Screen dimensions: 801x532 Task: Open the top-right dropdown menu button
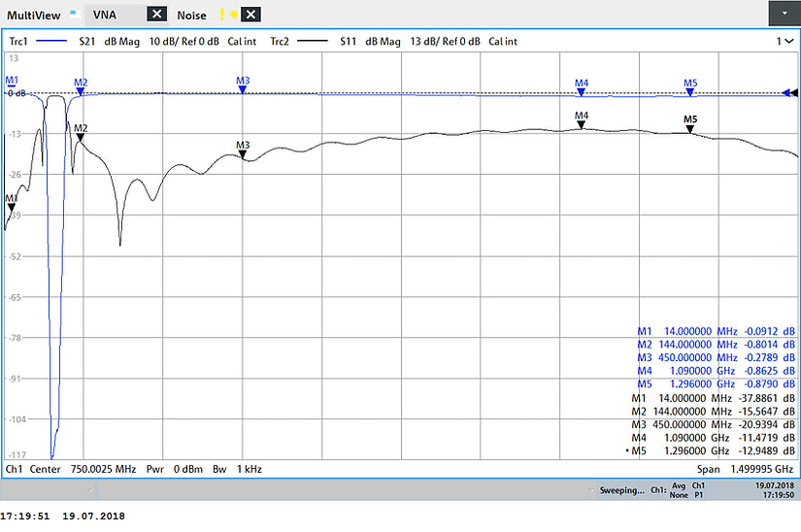[783, 14]
